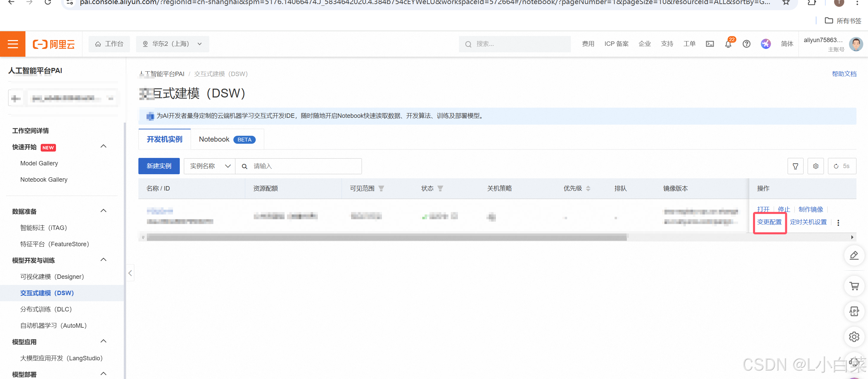Viewport: 868px width, 379px height.
Task: Open column settings gear icon
Action: pyautogui.click(x=815, y=166)
